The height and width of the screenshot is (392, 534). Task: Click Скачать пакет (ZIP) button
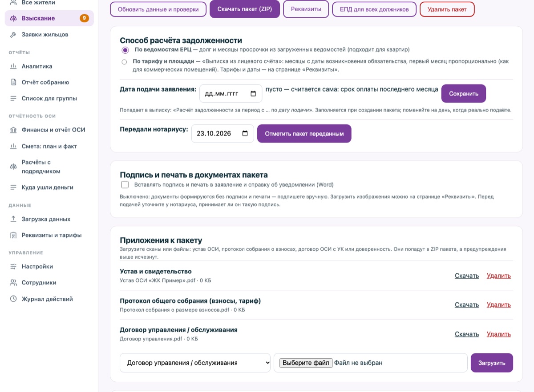tap(245, 9)
